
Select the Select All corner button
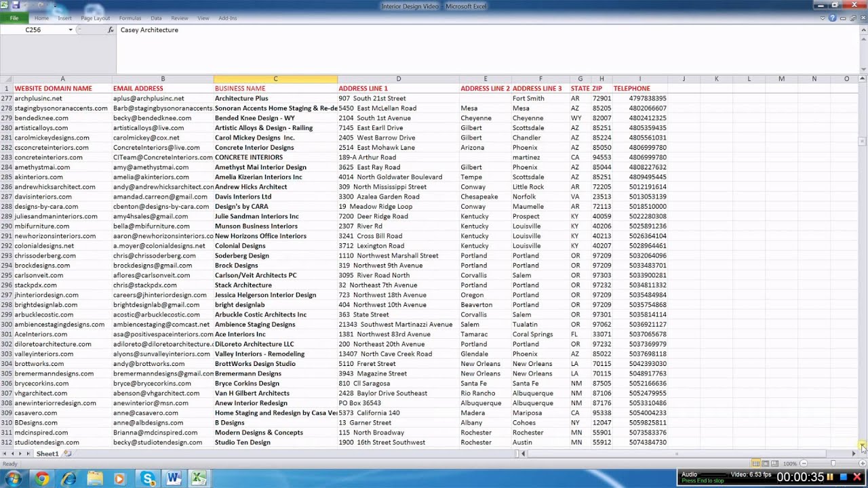[7, 79]
